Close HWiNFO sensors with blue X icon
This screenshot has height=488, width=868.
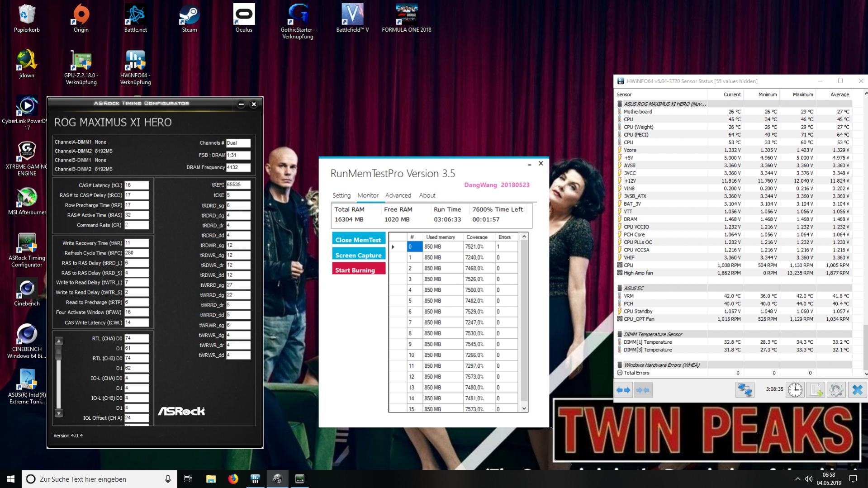click(857, 390)
